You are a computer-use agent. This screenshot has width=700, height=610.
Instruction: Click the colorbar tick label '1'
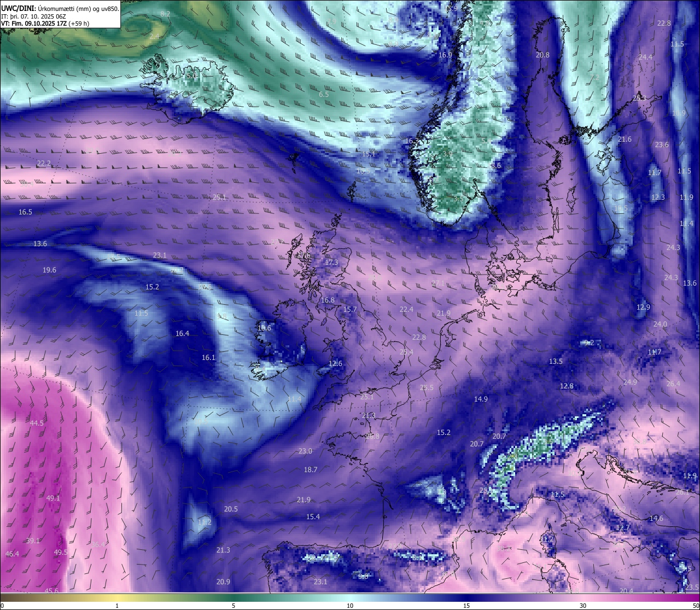click(117, 606)
